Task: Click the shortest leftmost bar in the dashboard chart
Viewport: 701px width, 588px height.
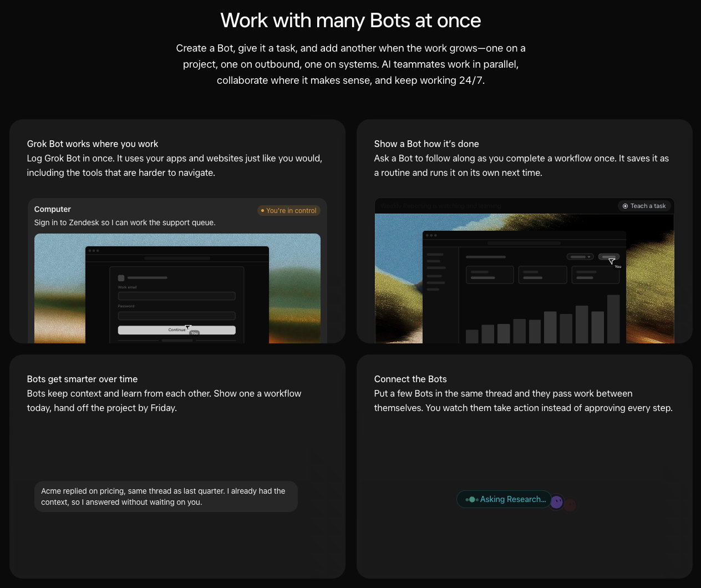Action: 472,337
